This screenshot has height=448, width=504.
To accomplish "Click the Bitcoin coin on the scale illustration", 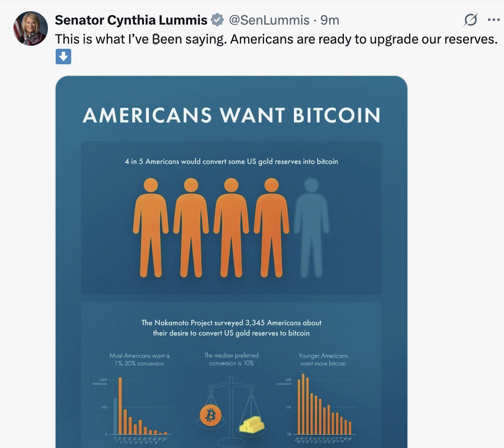I will tap(211, 415).
